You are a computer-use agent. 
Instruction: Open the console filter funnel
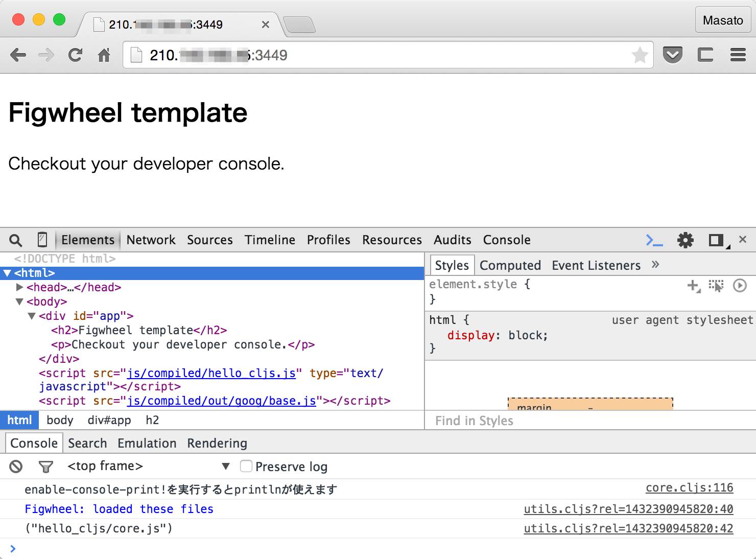click(x=45, y=467)
